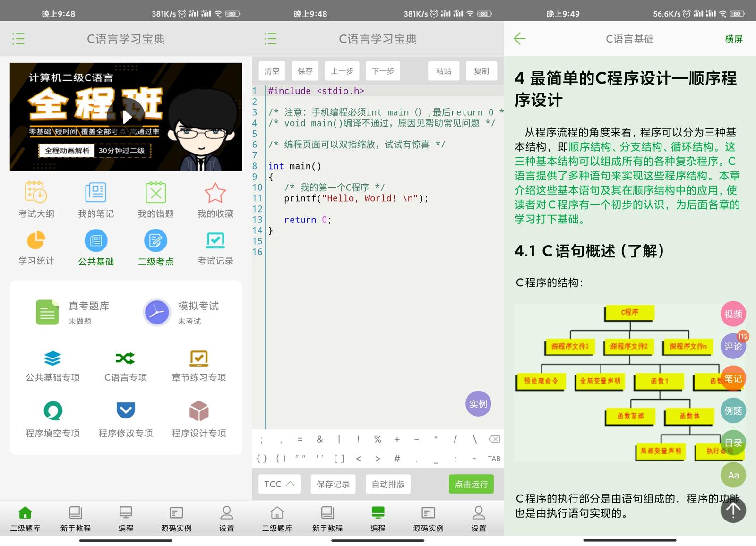The width and height of the screenshot is (756, 546).
Task: Tap the backspace key icon in editor
Action: tap(494, 439)
